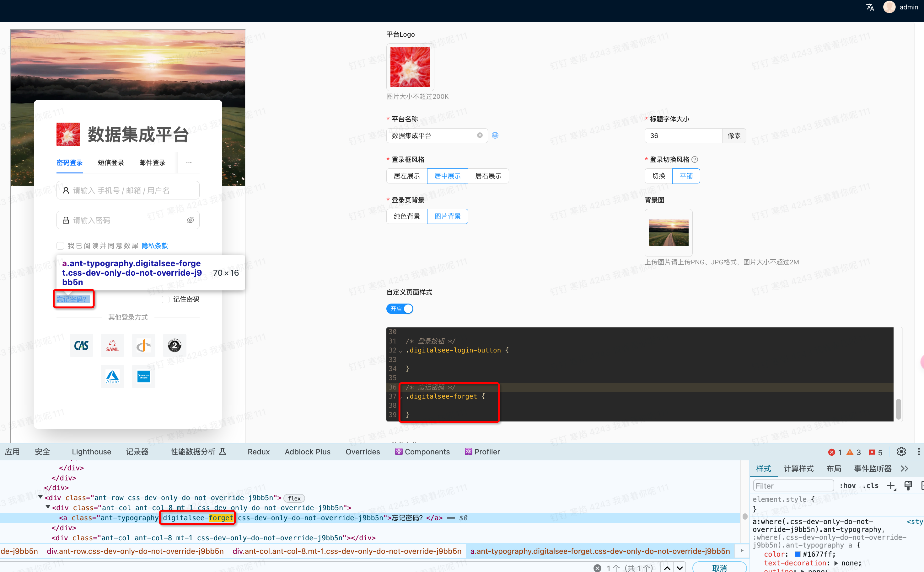Switch to 密码登录 tab
The height and width of the screenshot is (572, 924).
click(x=70, y=163)
